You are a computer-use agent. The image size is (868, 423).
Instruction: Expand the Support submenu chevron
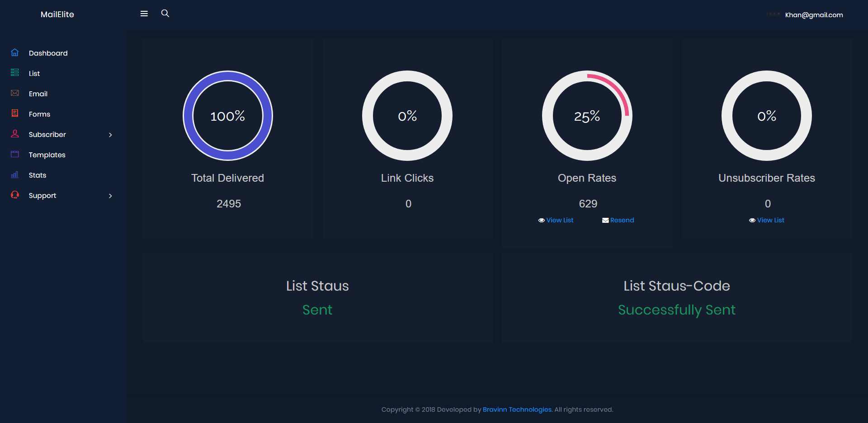tap(110, 196)
